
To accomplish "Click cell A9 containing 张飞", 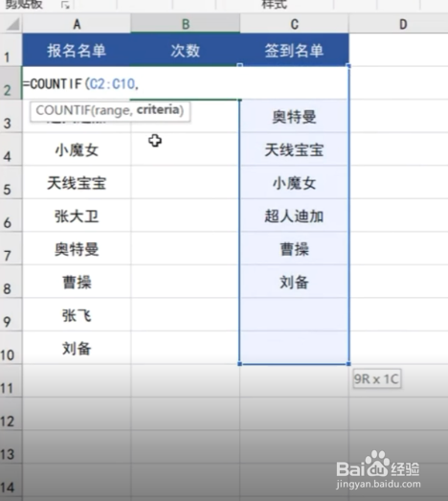I will [77, 314].
